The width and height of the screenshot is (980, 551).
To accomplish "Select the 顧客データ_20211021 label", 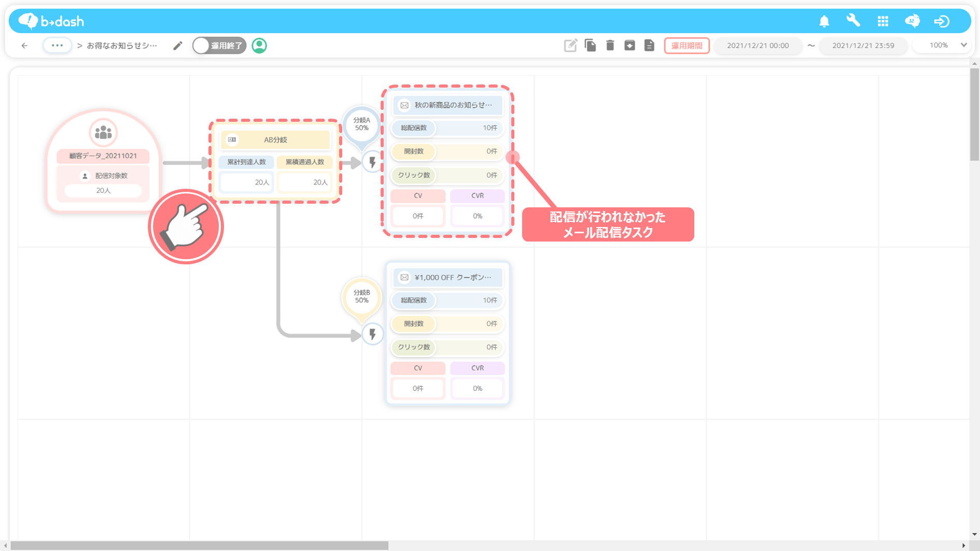I will click(x=103, y=156).
